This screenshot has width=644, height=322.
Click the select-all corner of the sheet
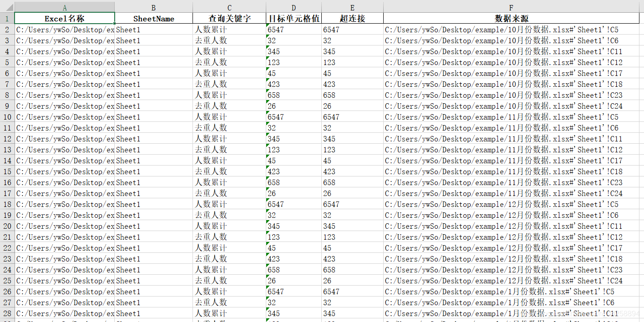(7, 7)
